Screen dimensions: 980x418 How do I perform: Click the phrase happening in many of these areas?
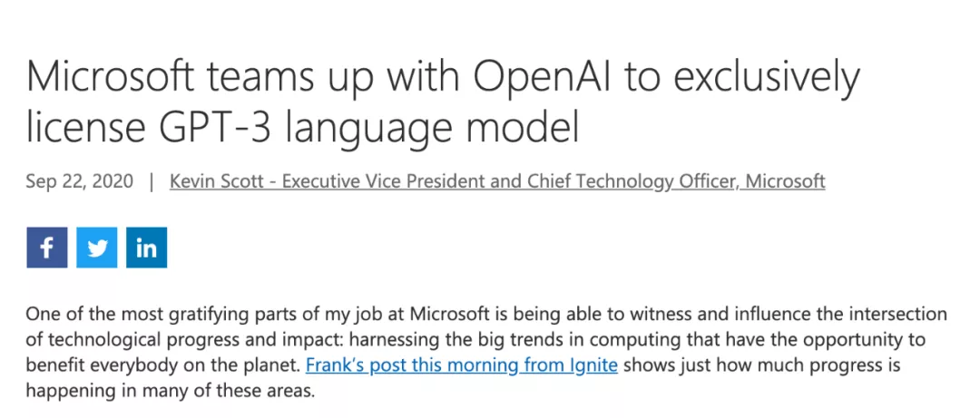[170, 393]
